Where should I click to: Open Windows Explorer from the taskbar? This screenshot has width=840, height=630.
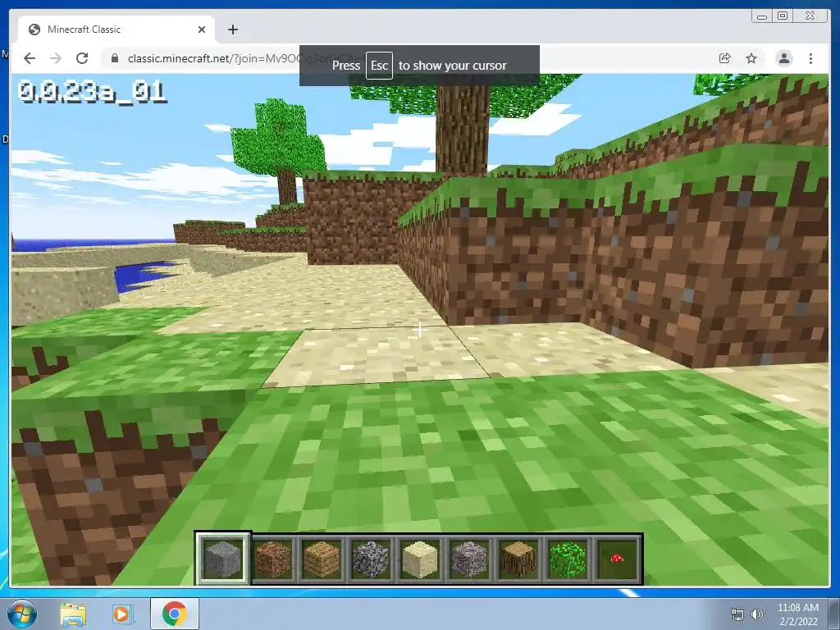[x=73, y=614]
